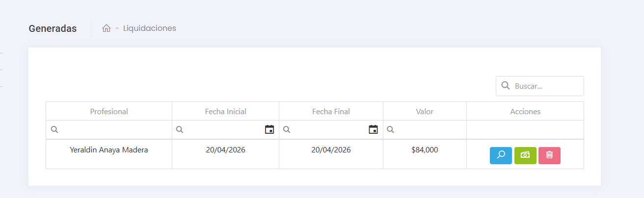Viewport: 644px width, 198px height.
Task: Focus the Valor column filter field
Action: [x=428, y=130]
